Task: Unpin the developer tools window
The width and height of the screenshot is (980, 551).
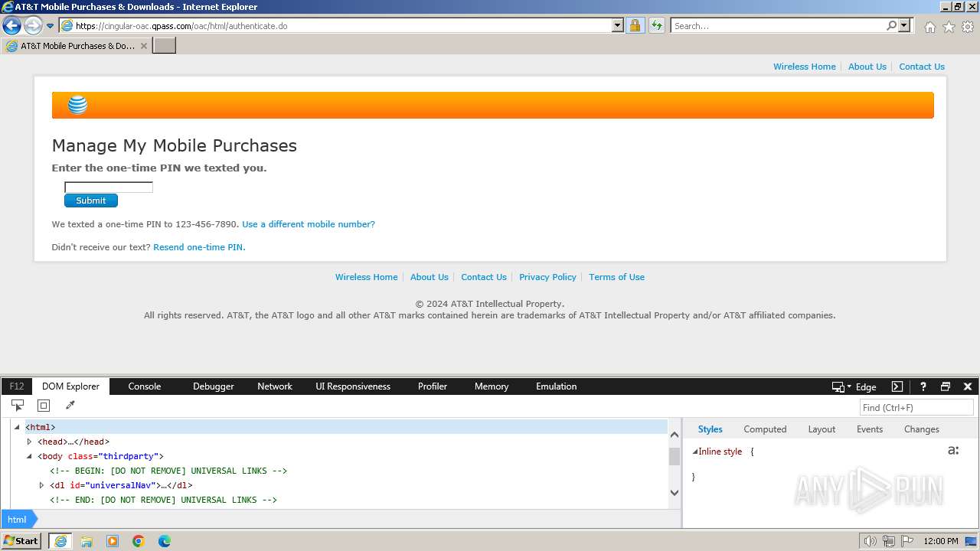Action: pyautogui.click(x=946, y=386)
